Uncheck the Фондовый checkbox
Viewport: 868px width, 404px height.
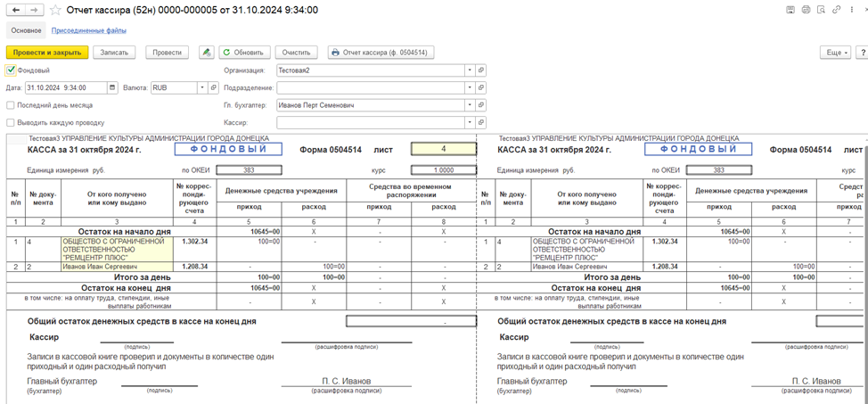(11, 70)
